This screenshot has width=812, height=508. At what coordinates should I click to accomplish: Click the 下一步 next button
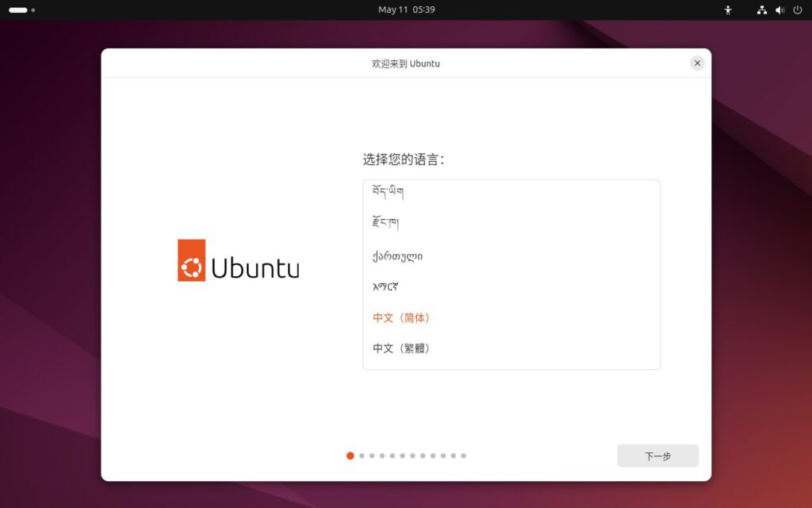point(657,456)
